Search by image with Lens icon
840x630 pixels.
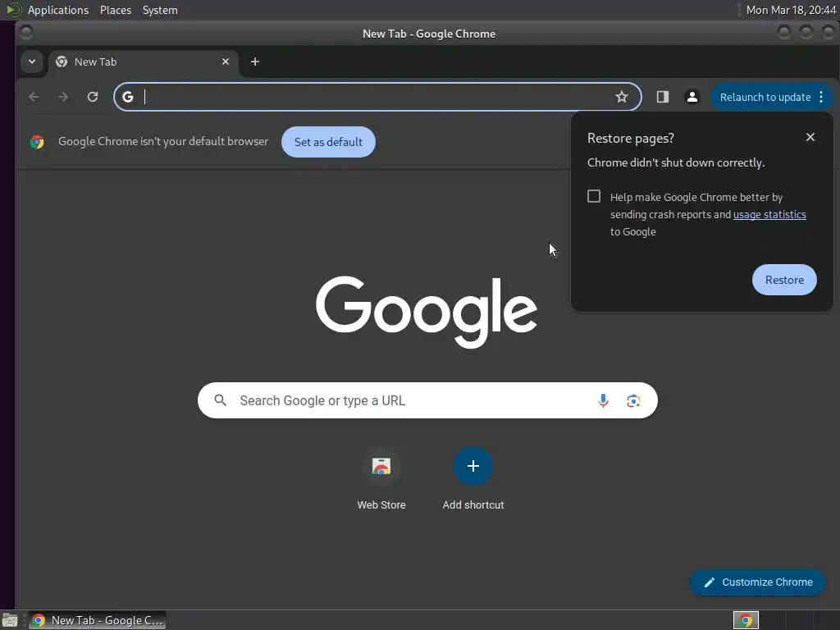click(x=633, y=400)
